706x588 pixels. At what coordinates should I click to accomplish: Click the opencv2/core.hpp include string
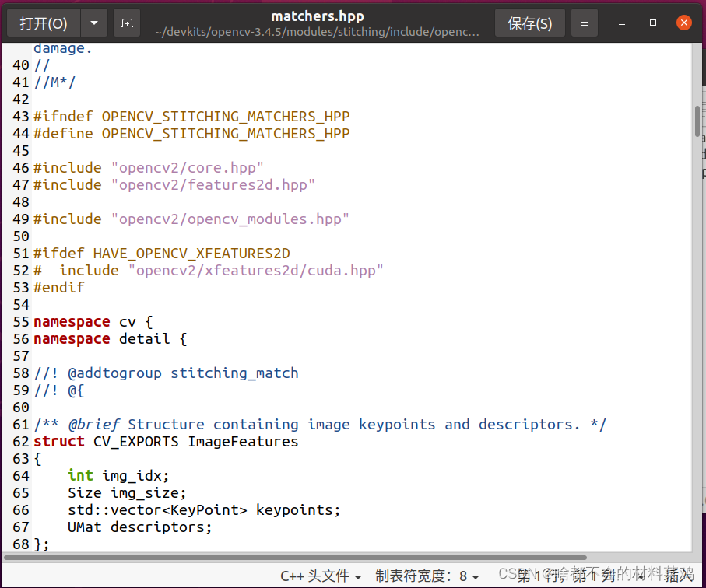click(187, 167)
